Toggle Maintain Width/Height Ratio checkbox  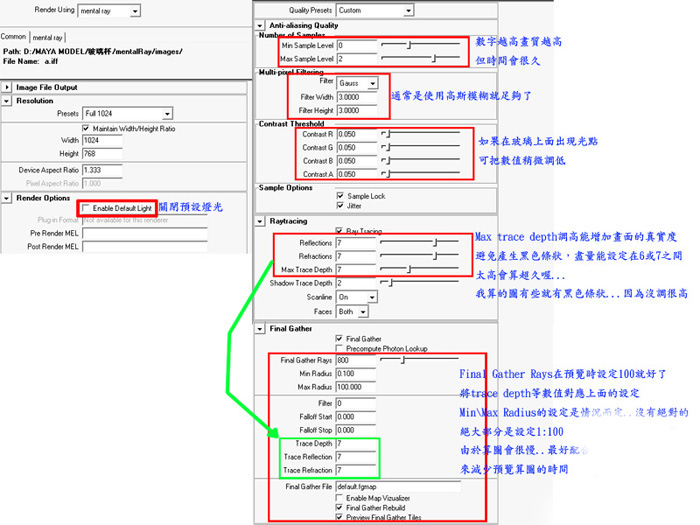click(86, 129)
